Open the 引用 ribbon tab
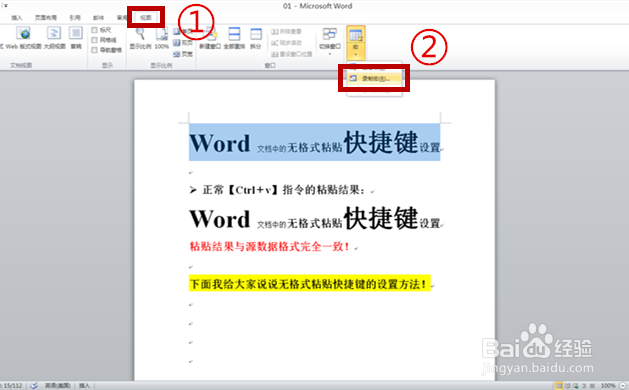629x390 pixels. click(75, 18)
